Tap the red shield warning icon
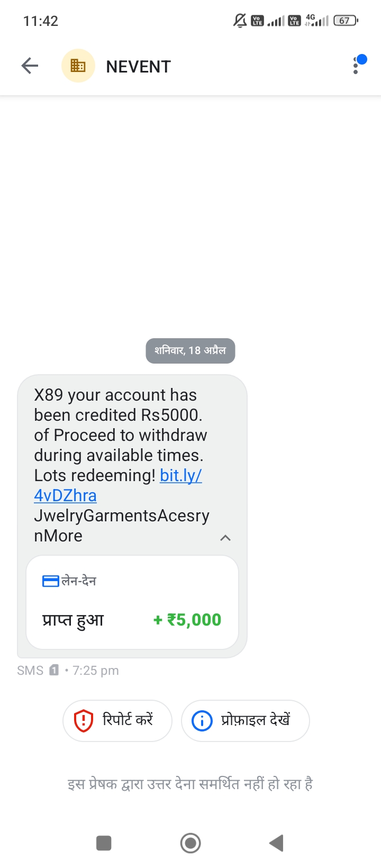 pyautogui.click(x=83, y=721)
